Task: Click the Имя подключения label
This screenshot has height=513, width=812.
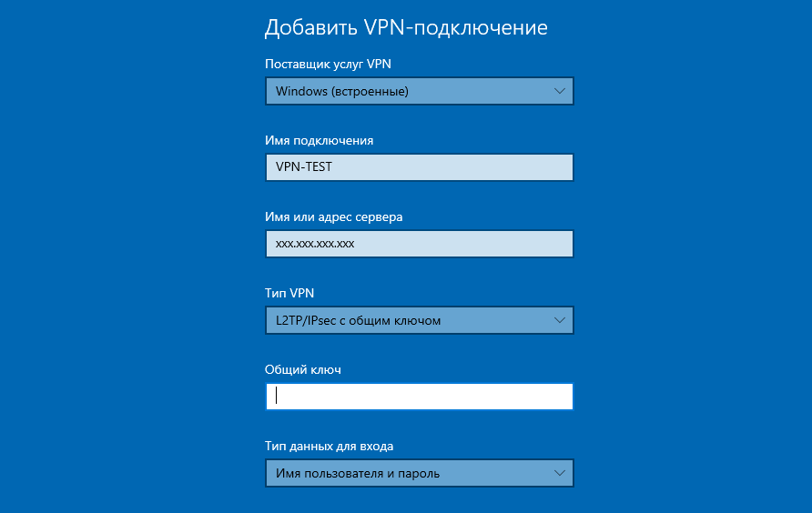Action: 319,141
